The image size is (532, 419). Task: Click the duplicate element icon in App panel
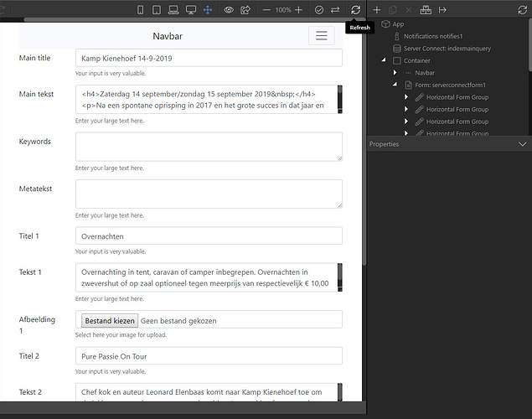click(x=393, y=10)
